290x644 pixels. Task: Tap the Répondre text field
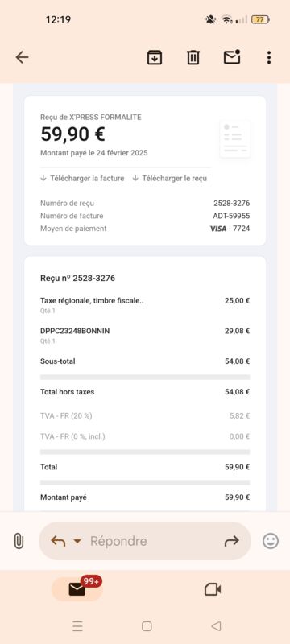click(145, 541)
